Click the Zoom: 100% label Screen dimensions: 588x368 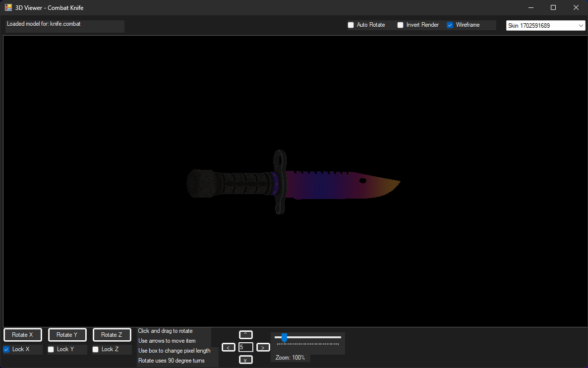click(290, 357)
